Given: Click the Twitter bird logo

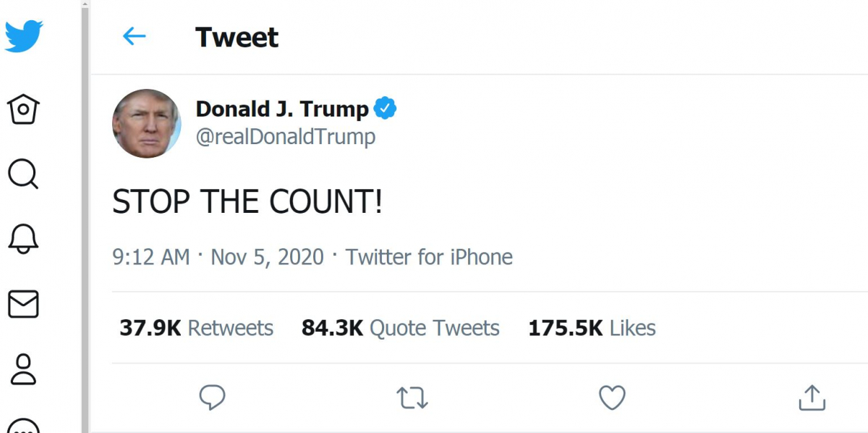Looking at the screenshot, I should [23, 36].
